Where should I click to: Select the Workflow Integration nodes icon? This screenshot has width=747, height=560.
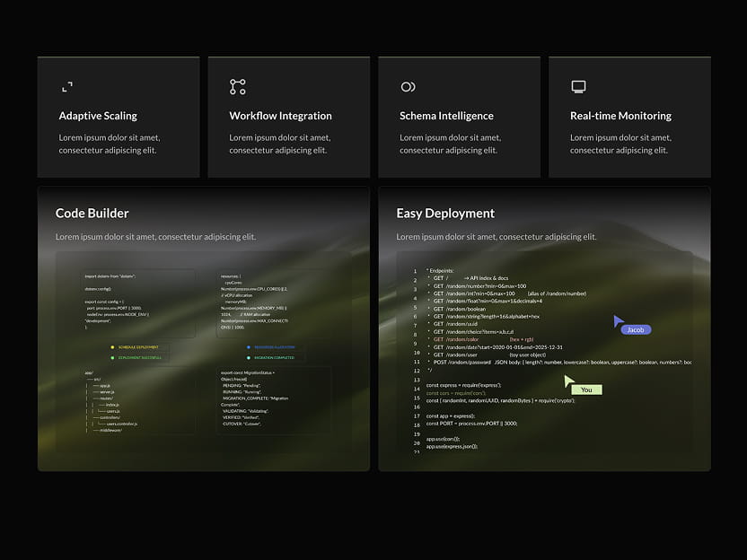[238, 86]
